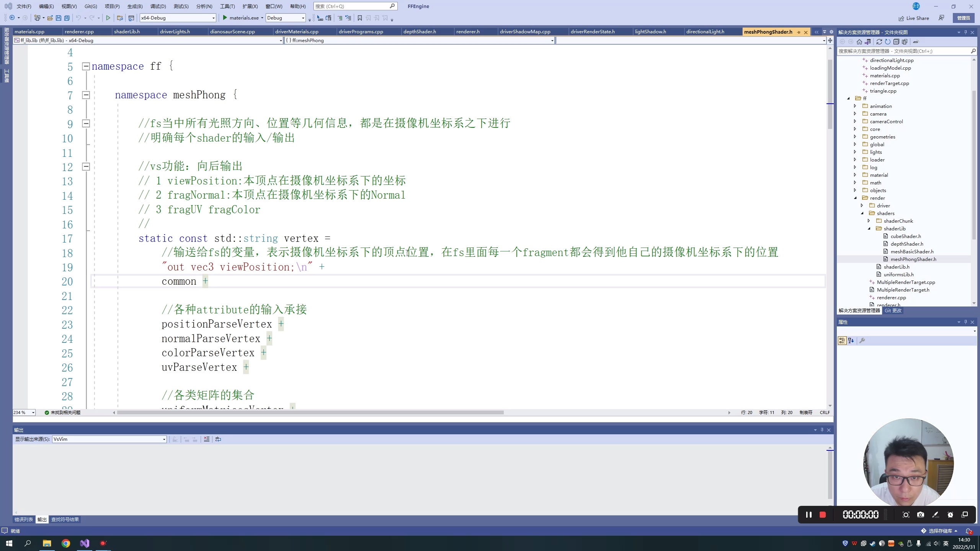Click the bookmark toggle icon in toolbar
This screenshot has width=980, height=551.
tap(359, 18)
